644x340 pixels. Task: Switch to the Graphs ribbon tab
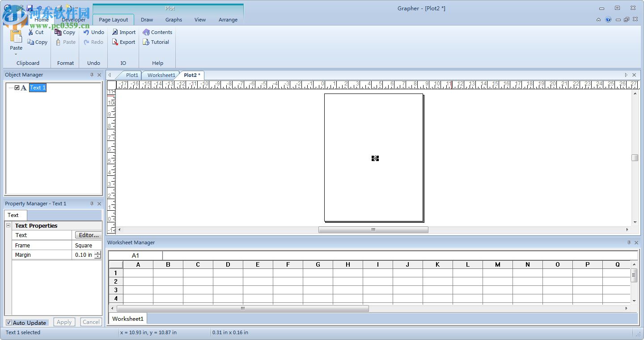point(174,20)
